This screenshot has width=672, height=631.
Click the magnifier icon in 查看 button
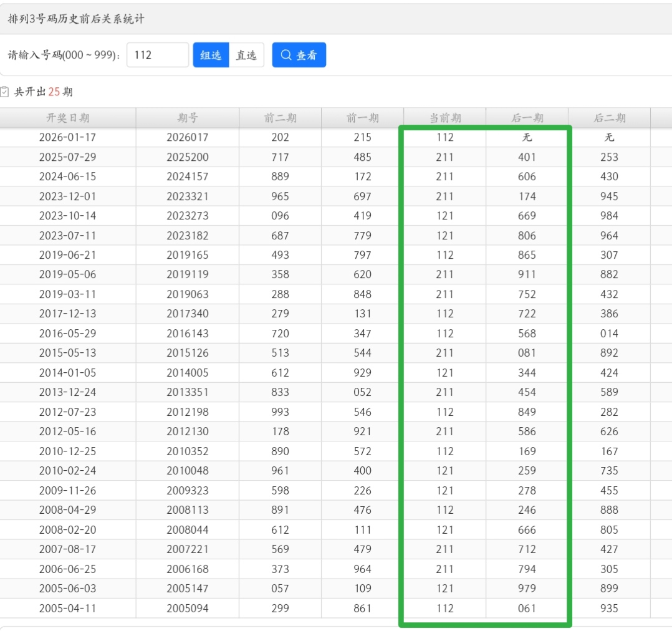[286, 55]
